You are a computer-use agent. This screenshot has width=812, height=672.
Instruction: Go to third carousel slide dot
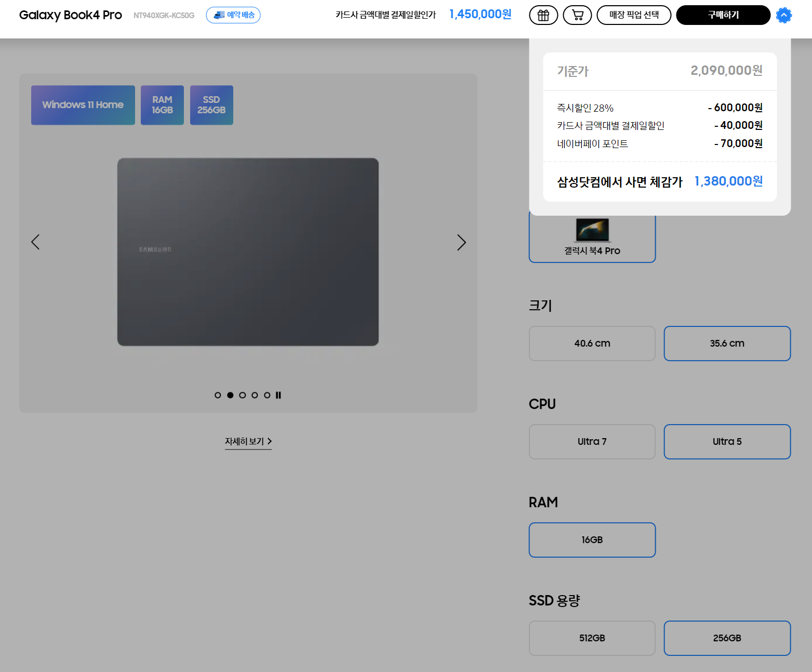[242, 395]
